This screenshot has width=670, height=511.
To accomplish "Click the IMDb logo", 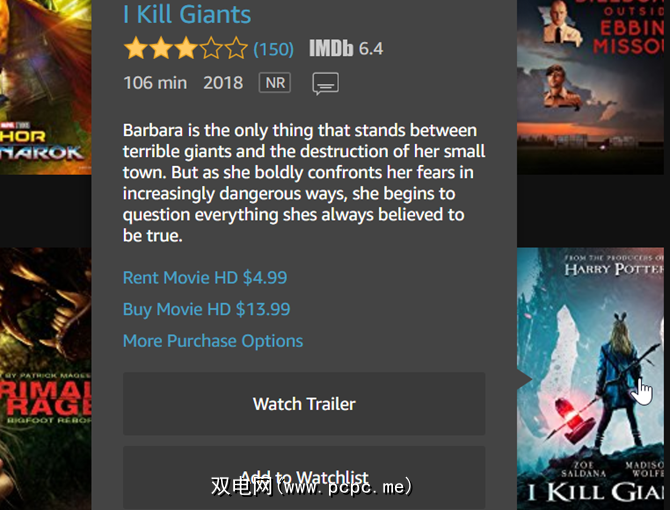I will (331, 48).
